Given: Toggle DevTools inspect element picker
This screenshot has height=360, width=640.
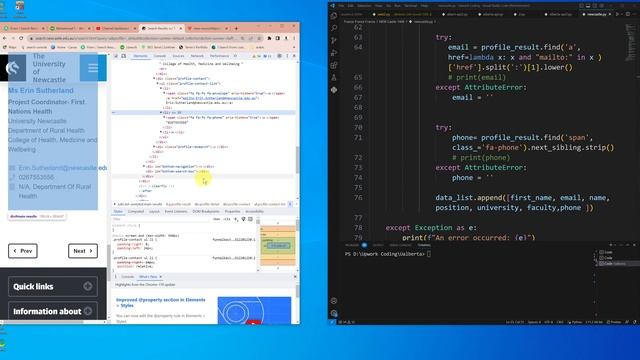Looking at the screenshot, I should tap(116, 56).
